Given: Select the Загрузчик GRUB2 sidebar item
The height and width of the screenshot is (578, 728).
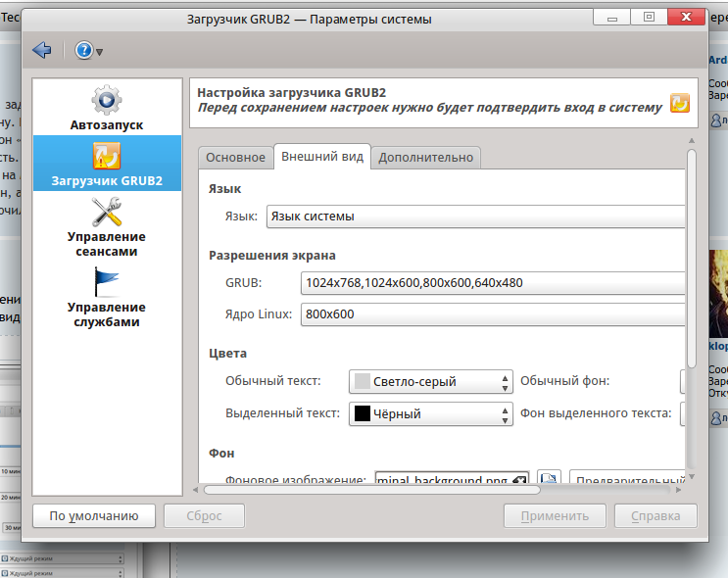Looking at the screenshot, I should (x=107, y=163).
